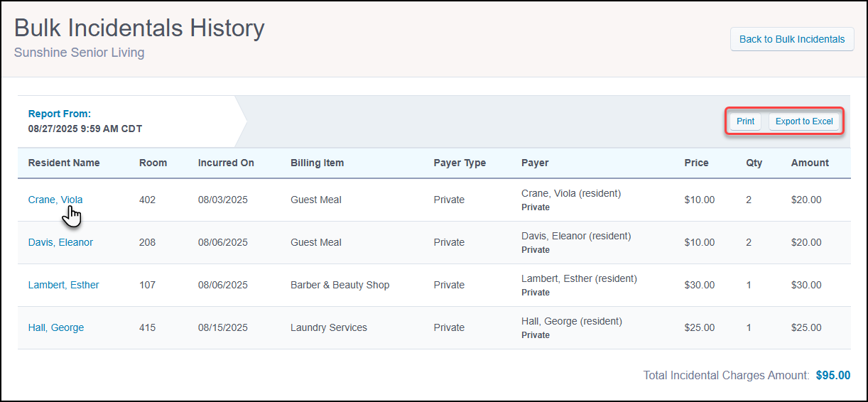Select the Lambert, Esther resident link

[x=63, y=285]
